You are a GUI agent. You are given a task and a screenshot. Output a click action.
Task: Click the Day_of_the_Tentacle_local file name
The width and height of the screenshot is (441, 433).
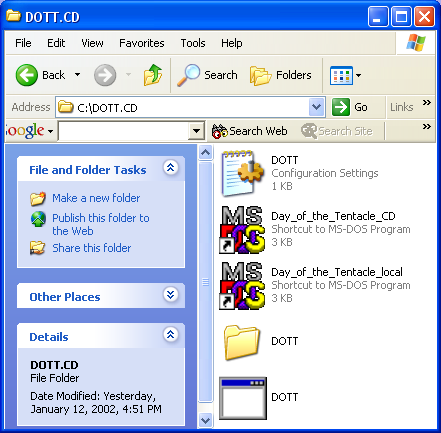coord(337,272)
